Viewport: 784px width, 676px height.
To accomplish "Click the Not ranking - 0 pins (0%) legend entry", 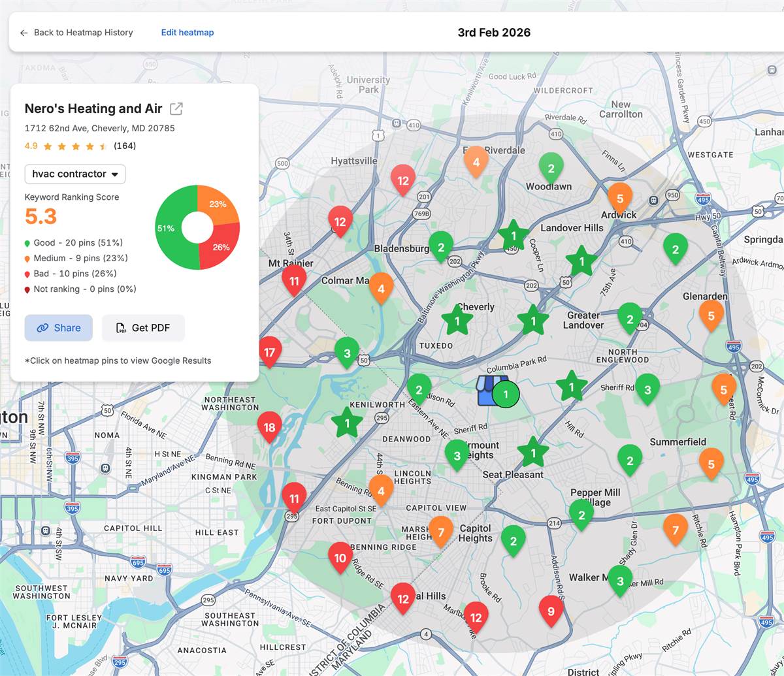I will tap(80, 289).
